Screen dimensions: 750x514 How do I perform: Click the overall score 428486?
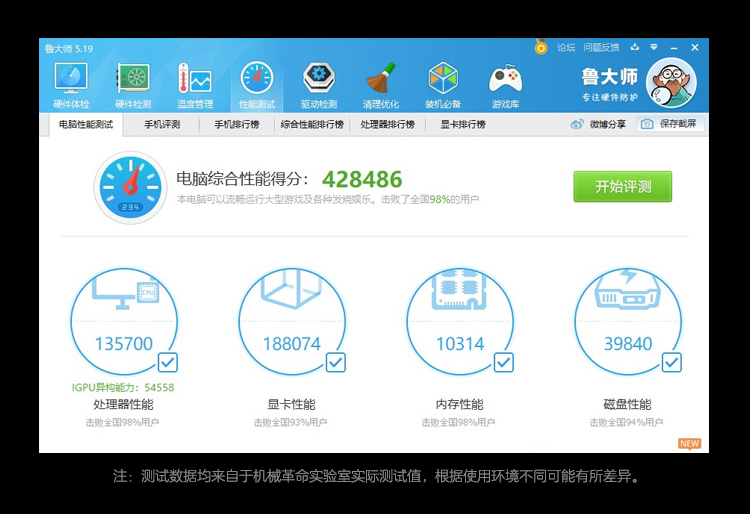click(362, 180)
